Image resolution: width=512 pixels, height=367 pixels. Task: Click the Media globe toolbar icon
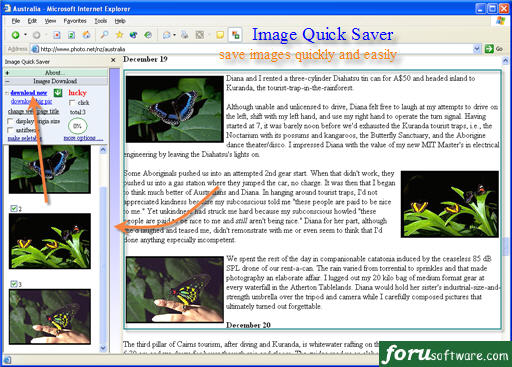[134, 35]
